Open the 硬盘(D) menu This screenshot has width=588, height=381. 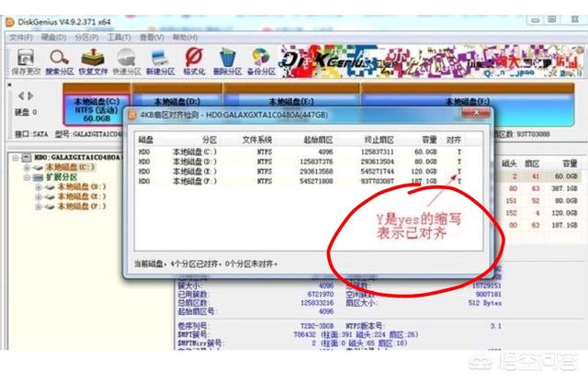53,38
